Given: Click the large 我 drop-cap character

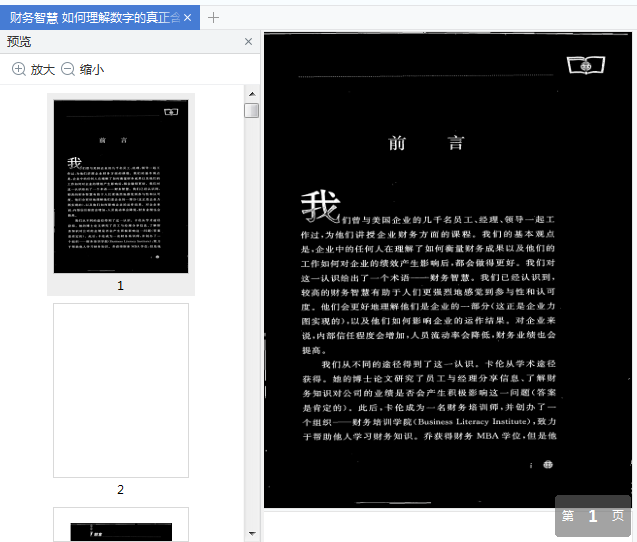Looking at the screenshot, I should (321, 206).
